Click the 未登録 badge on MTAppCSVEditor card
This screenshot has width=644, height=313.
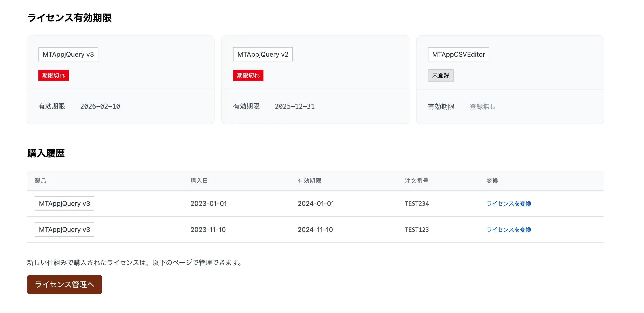(x=441, y=75)
